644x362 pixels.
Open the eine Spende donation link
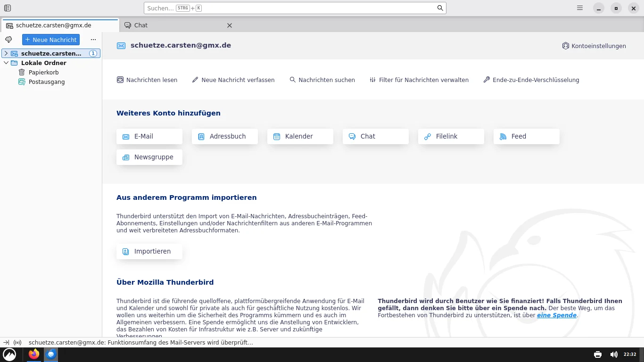point(556,315)
